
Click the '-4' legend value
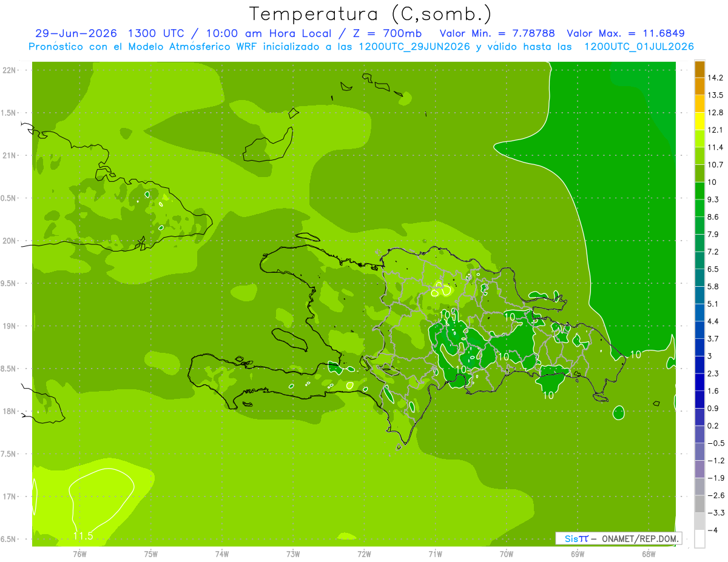pos(712,530)
